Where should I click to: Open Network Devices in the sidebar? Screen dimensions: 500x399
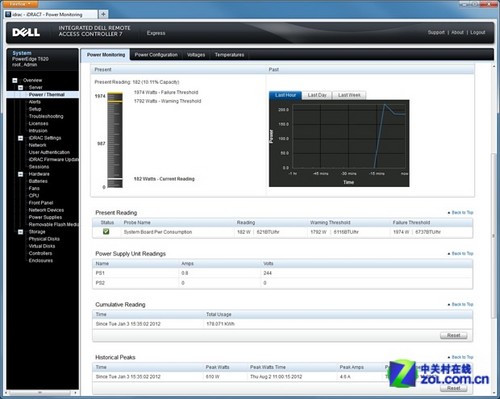click(46, 210)
